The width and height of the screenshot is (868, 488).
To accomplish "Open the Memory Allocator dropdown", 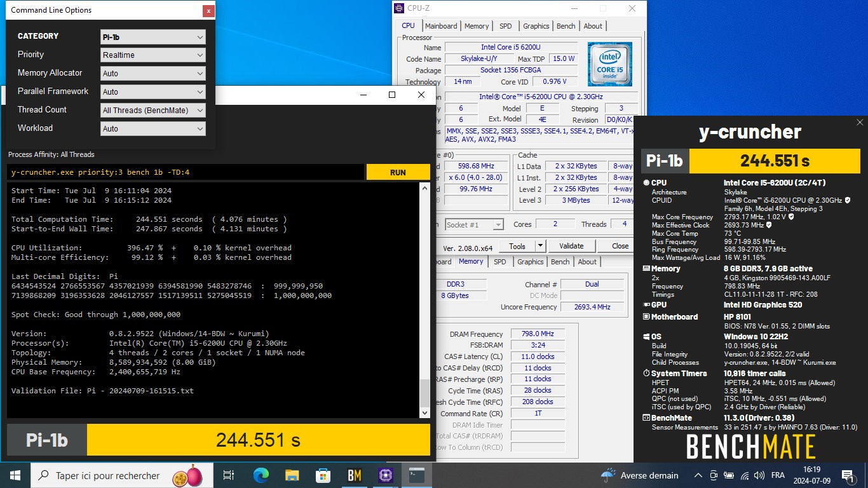I will [153, 73].
